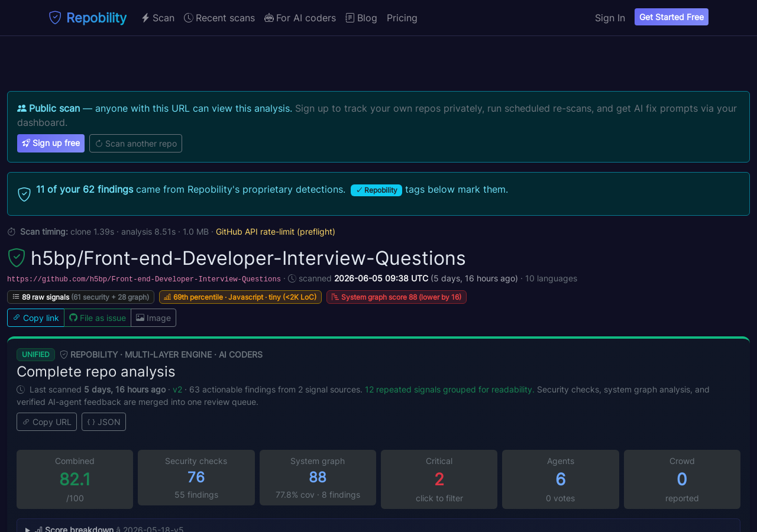Click the Public scan people icon
The image size is (757, 532).
[22, 108]
